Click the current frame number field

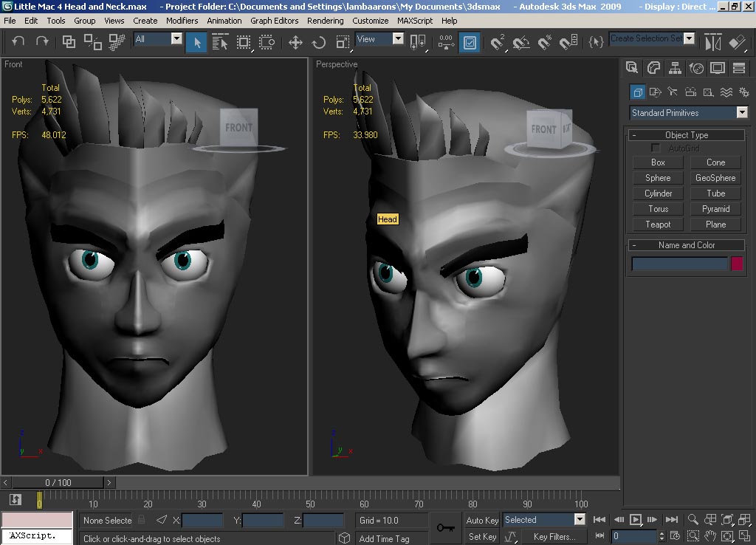click(x=633, y=536)
